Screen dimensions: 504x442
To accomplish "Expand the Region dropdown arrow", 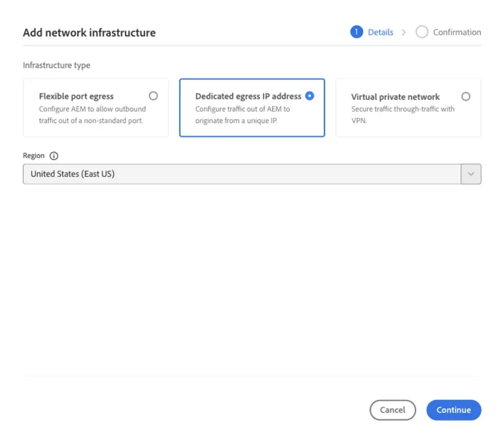I will 471,174.
